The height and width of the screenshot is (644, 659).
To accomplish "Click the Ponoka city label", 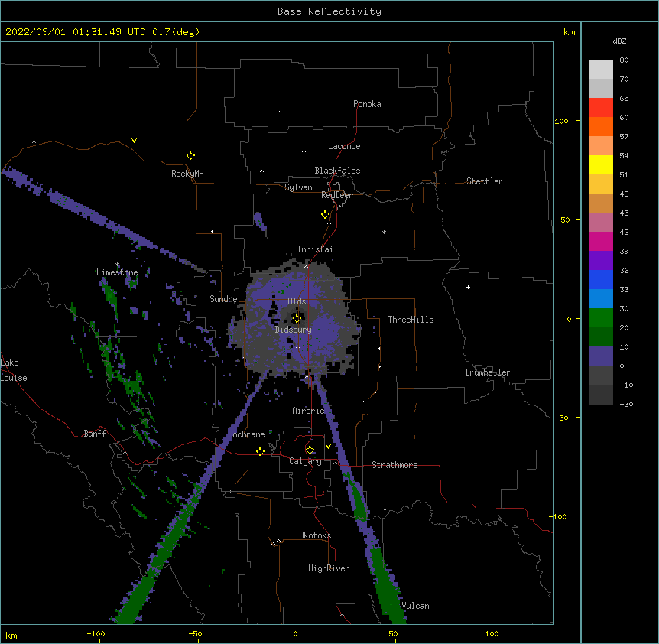I will [x=367, y=104].
